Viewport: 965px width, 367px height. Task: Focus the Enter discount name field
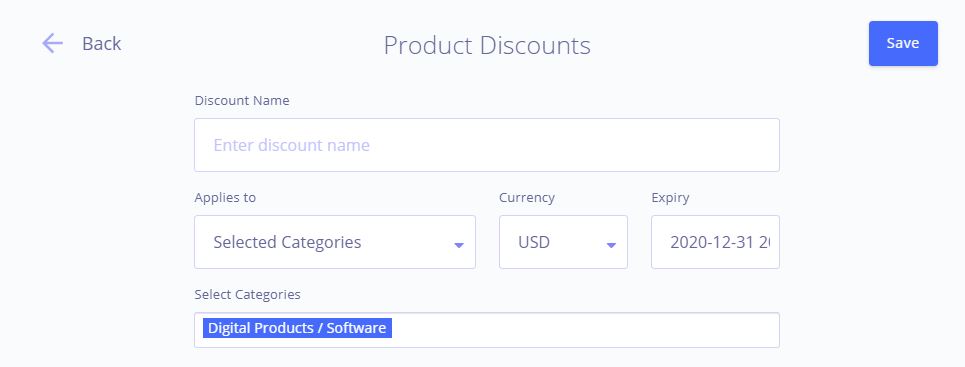(487, 145)
